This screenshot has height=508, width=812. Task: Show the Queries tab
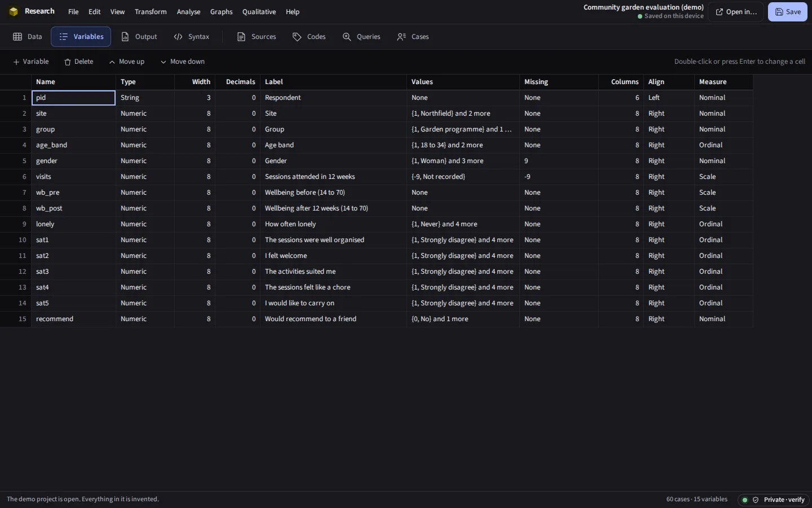click(361, 37)
